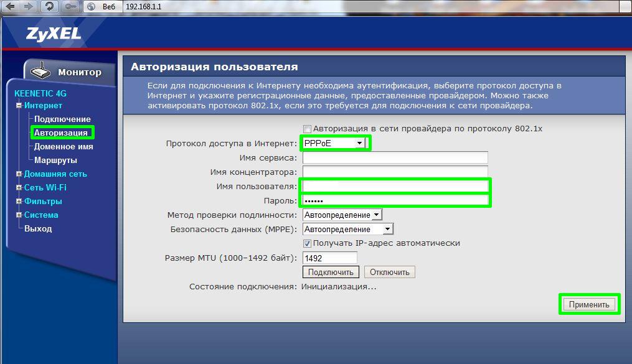The height and width of the screenshot is (364, 632).
Task: Open the Метод проверки подлинности dropdown
Action: tap(342, 215)
